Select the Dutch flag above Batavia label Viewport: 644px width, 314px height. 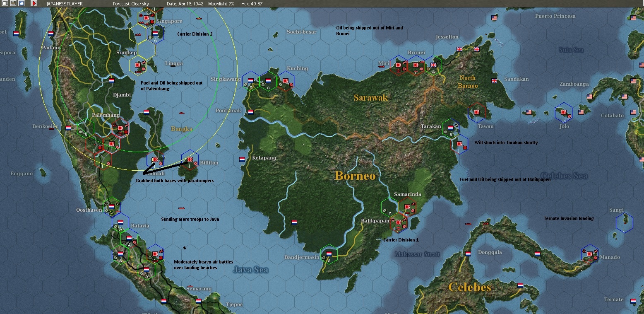pyautogui.click(x=120, y=222)
